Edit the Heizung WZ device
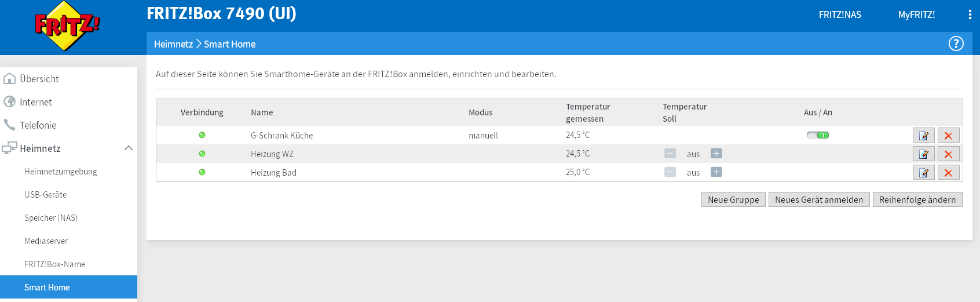980x302 pixels. tap(923, 154)
